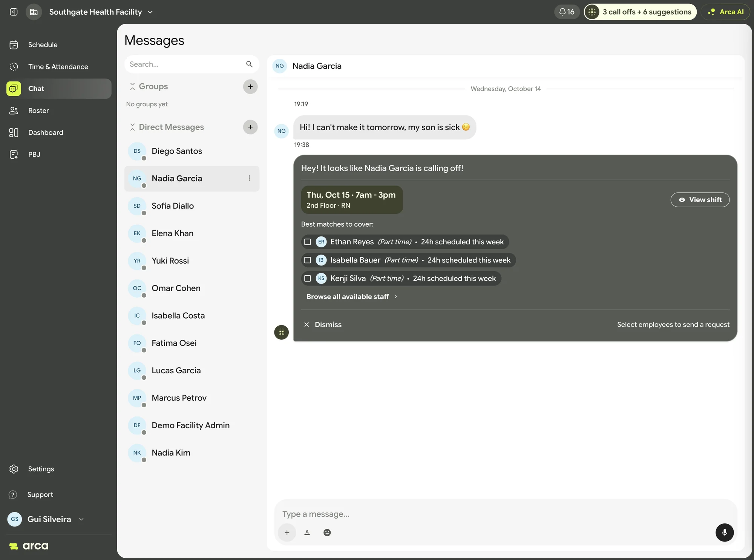Viewport: 754px width, 560px height.
Task: Open the emoji picker
Action: coord(327,532)
